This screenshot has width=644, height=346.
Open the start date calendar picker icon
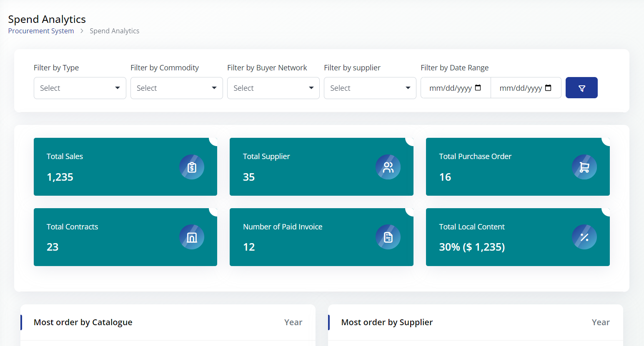tap(478, 88)
